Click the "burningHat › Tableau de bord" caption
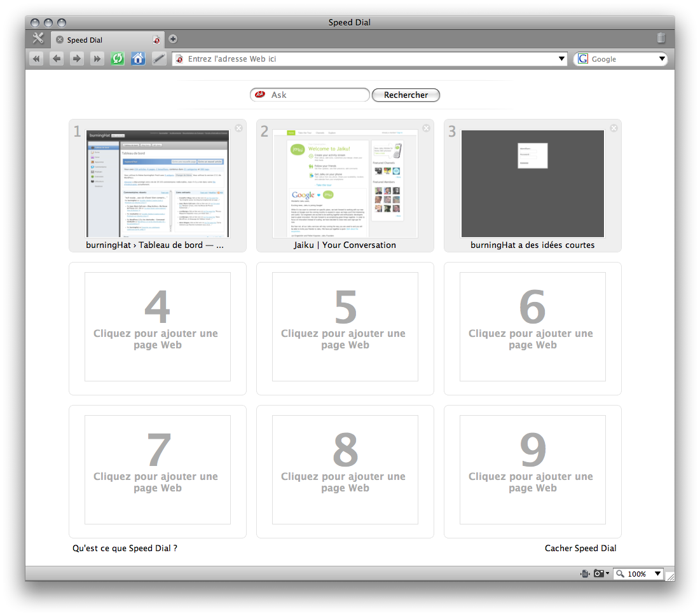This screenshot has width=700, height=616. 155,245
